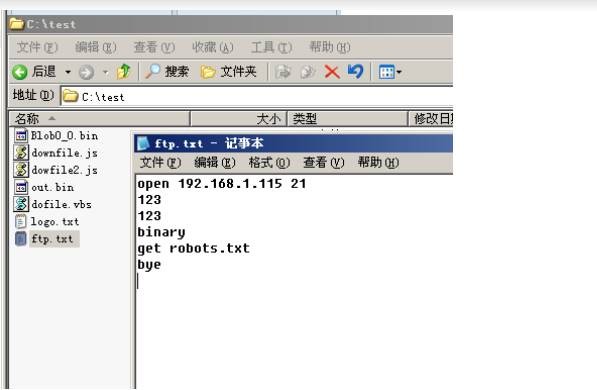Click the highlighted ftp.txt file name
This screenshot has height=390, width=597.
pos(54,239)
